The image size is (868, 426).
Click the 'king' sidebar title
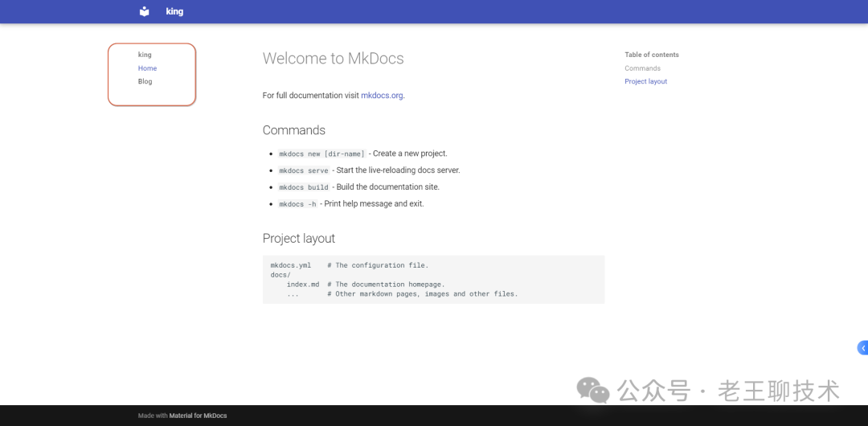coord(145,55)
